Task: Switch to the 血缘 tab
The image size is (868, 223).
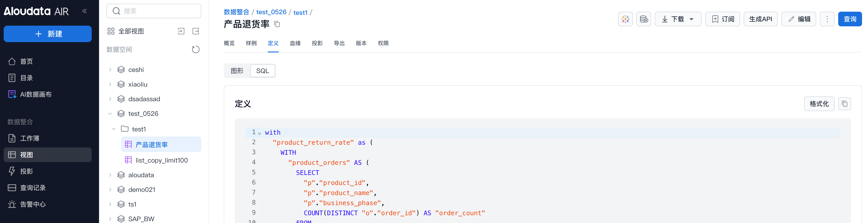Action: pyautogui.click(x=295, y=44)
